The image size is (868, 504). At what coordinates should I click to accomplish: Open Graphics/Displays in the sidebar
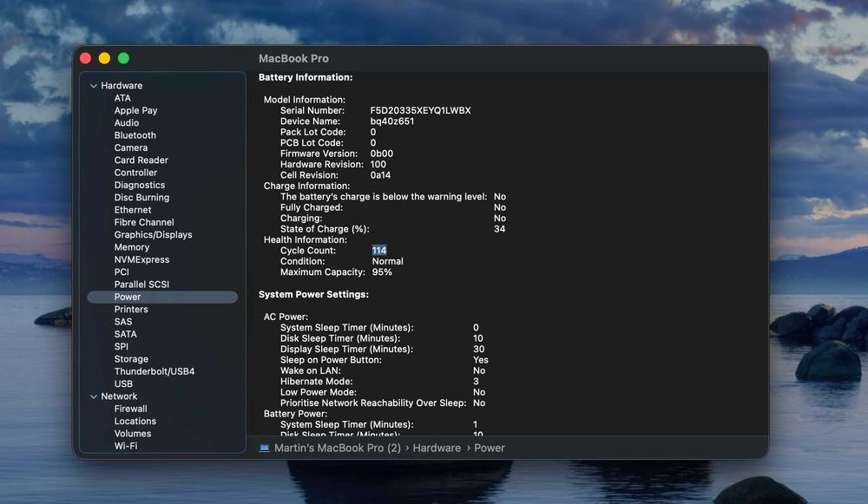click(154, 234)
